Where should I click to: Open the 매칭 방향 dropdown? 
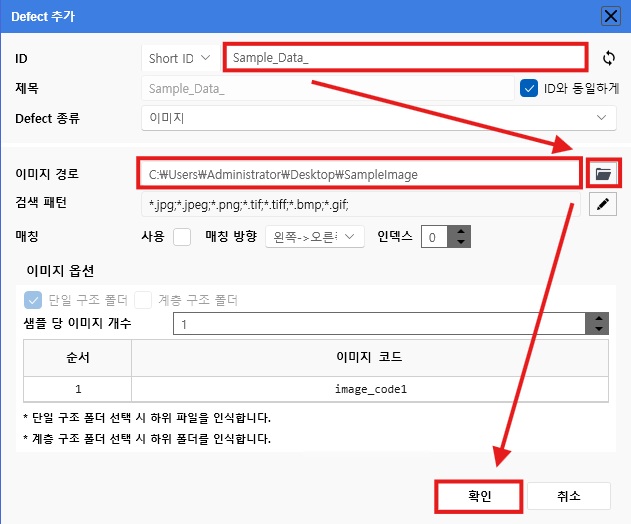pos(315,237)
